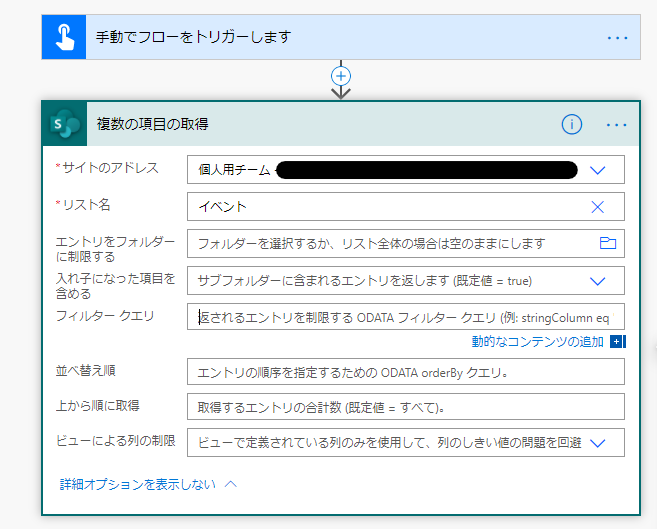Click 動的なコンテンツの追加 link
The image size is (657, 529).
(538, 342)
